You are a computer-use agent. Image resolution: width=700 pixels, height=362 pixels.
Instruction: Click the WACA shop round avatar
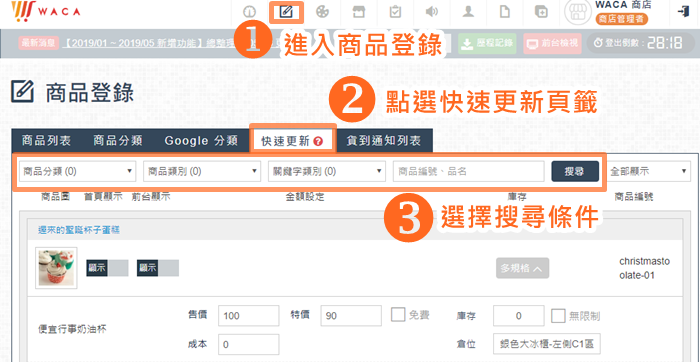point(578,13)
